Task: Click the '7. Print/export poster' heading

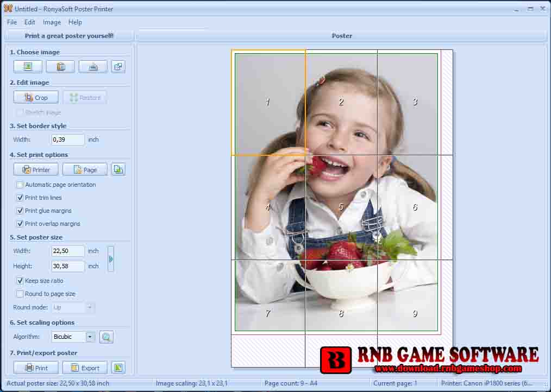Action: [x=43, y=353]
